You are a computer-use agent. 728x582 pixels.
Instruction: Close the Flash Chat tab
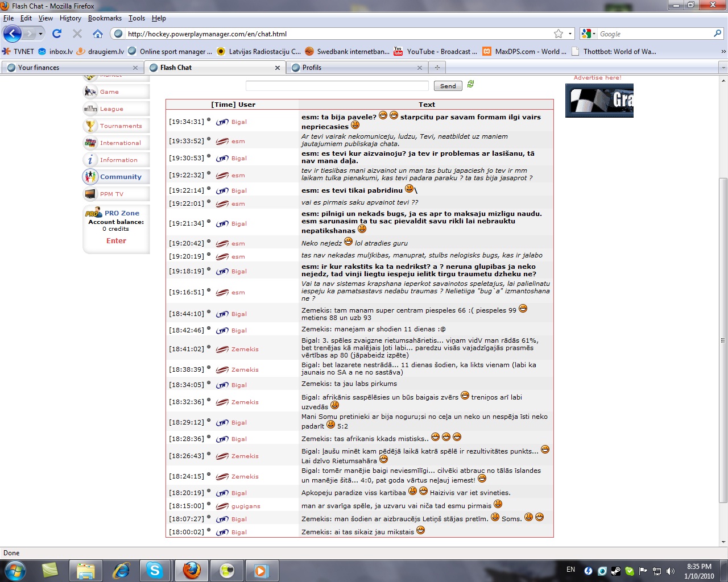point(278,68)
